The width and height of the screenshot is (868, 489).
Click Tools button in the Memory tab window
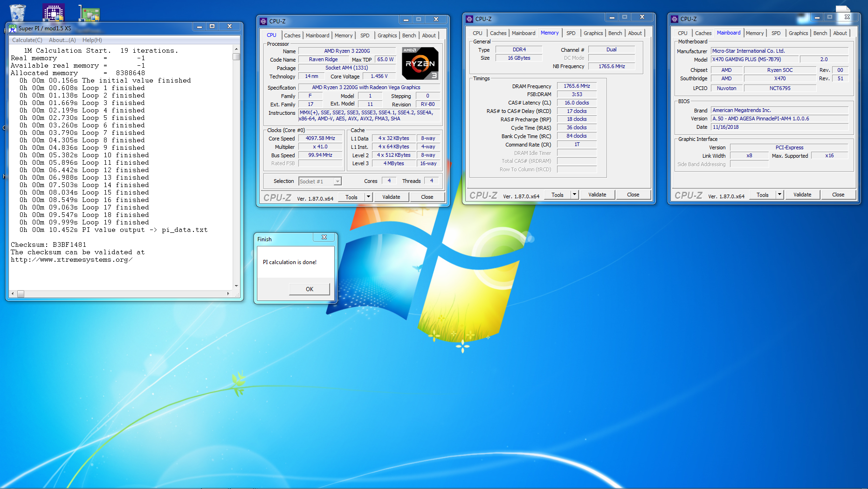pos(558,195)
